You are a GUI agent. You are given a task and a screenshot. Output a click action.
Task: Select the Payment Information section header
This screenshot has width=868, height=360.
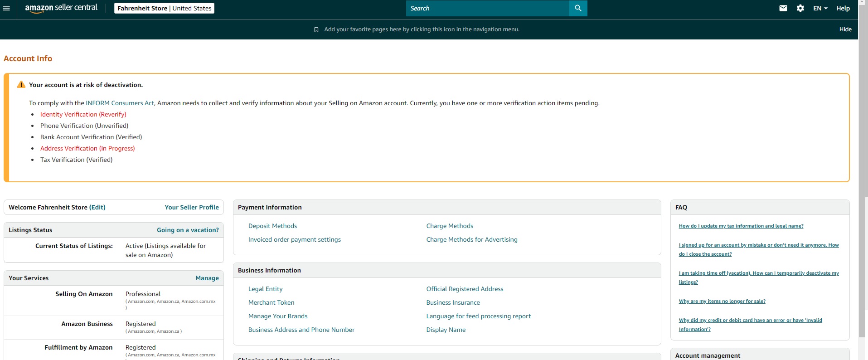click(x=270, y=207)
